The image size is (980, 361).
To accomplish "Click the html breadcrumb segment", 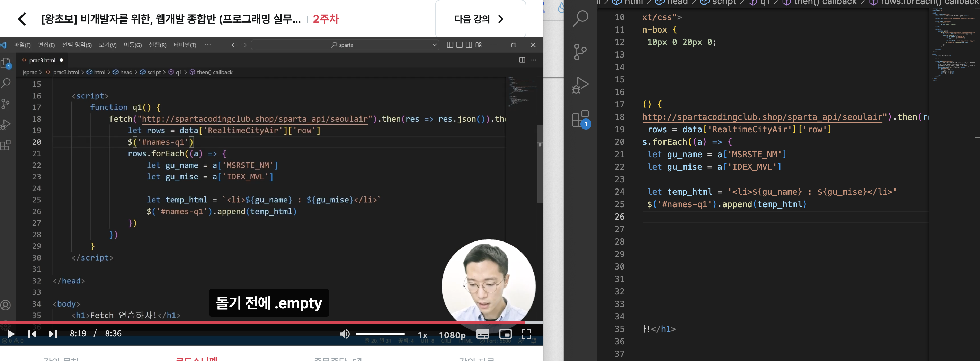I will coord(100,72).
